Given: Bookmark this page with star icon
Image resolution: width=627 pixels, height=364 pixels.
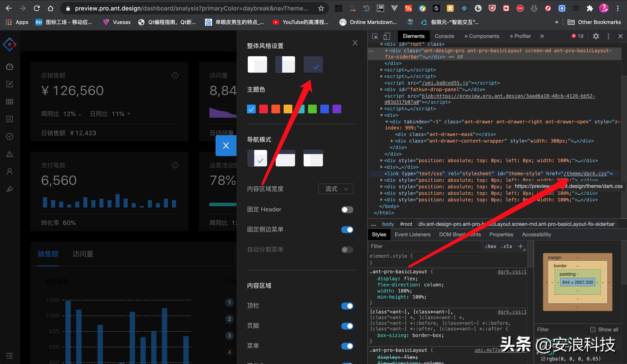Looking at the screenshot, I should (321, 9).
